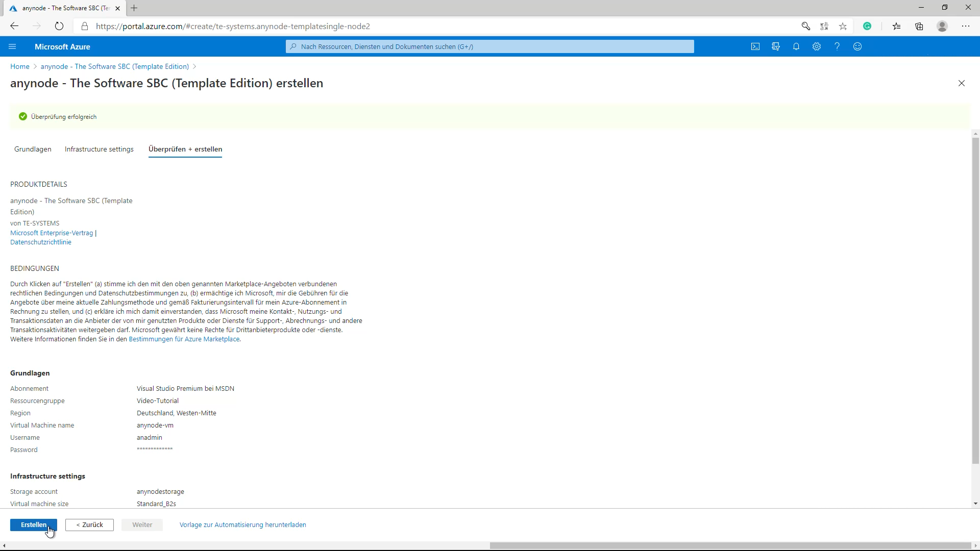Open Bestimmungen für Azure Marketplace link
The width and height of the screenshot is (980, 551).
[184, 339]
